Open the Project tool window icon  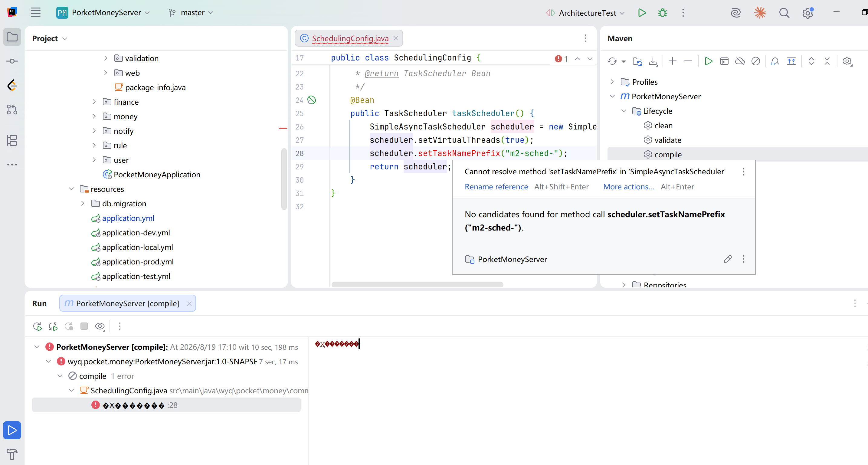[12, 37]
